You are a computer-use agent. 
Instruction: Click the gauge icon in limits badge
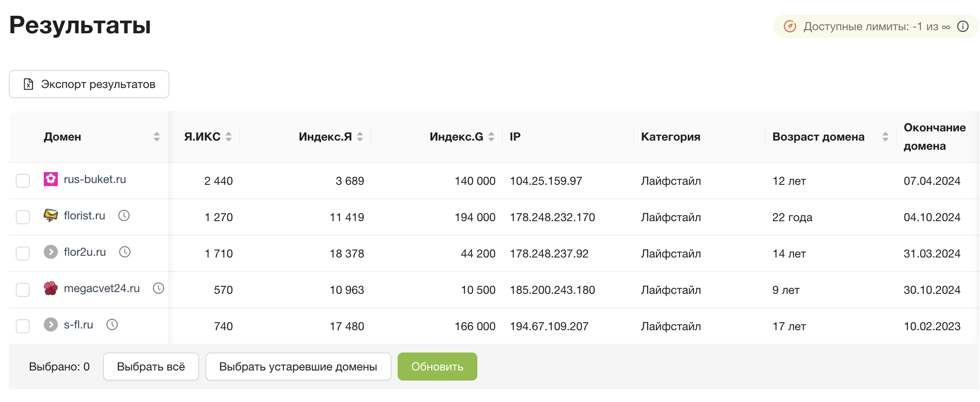790,27
